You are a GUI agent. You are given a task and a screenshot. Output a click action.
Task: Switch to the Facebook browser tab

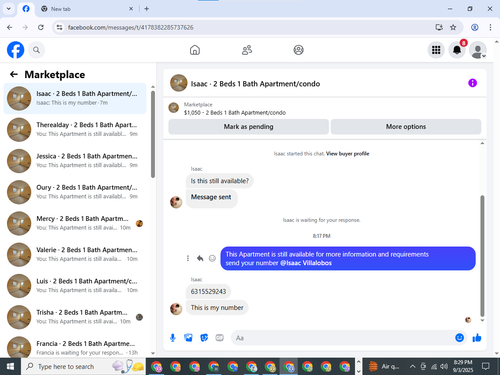pos(26,9)
